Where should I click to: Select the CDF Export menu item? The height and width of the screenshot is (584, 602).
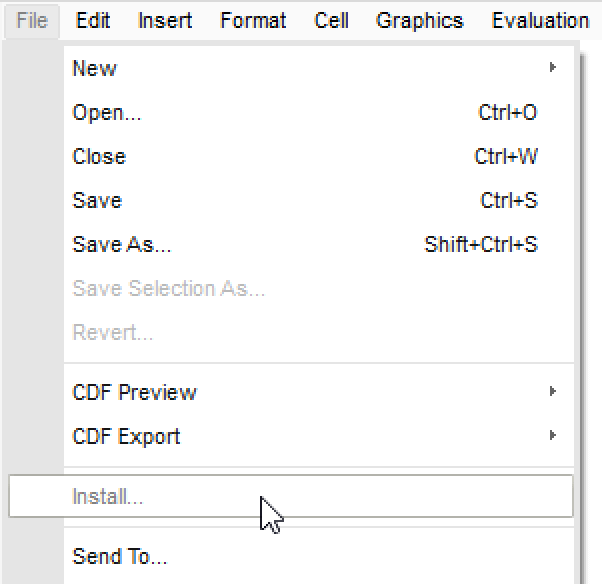pos(127,437)
